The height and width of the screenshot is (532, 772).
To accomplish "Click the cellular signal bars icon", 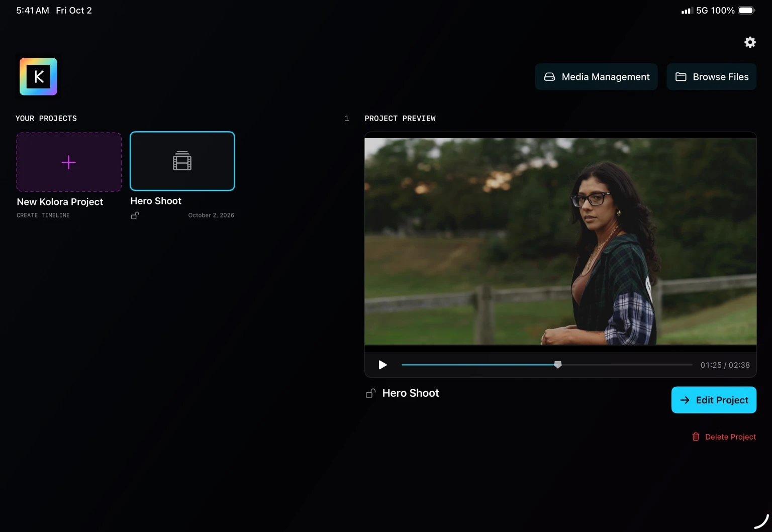I will pyautogui.click(x=687, y=11).
